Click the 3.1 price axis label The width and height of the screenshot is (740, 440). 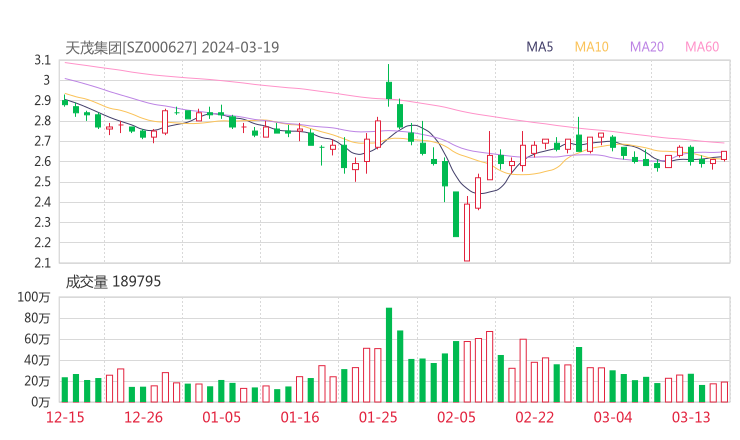click(41, 61)
